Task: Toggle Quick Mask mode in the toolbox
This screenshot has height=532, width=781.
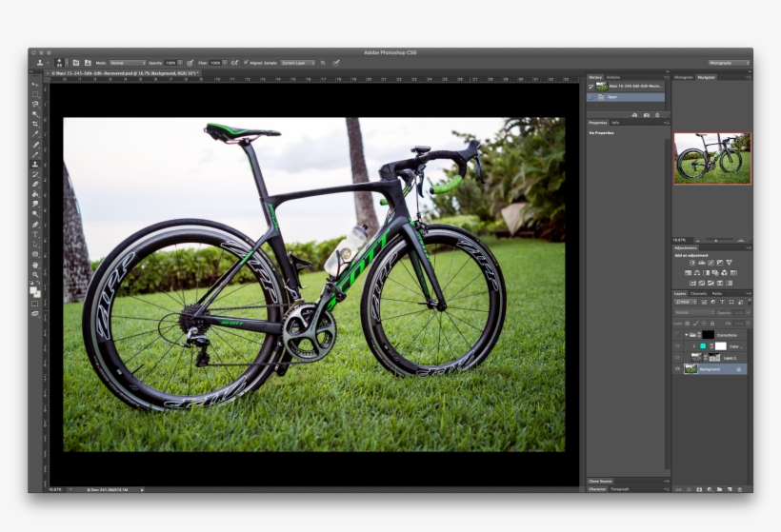Action: click(35, 304)
